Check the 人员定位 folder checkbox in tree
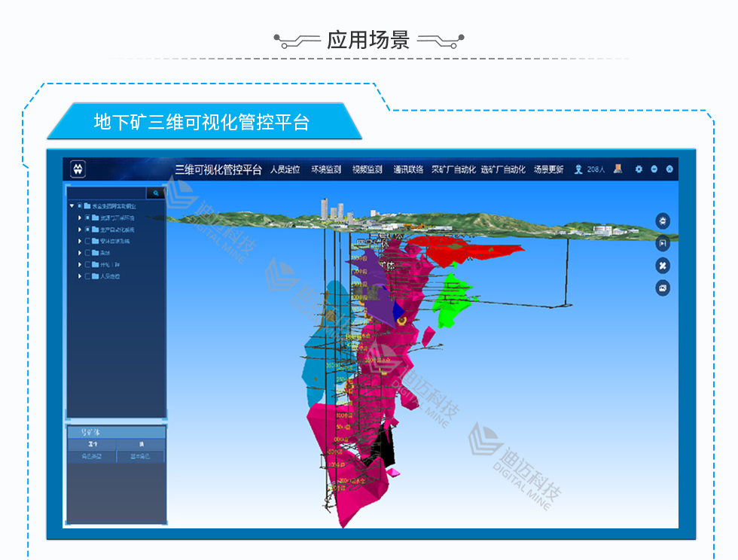The width and height of the screenshot is (738, 560). 87,276
